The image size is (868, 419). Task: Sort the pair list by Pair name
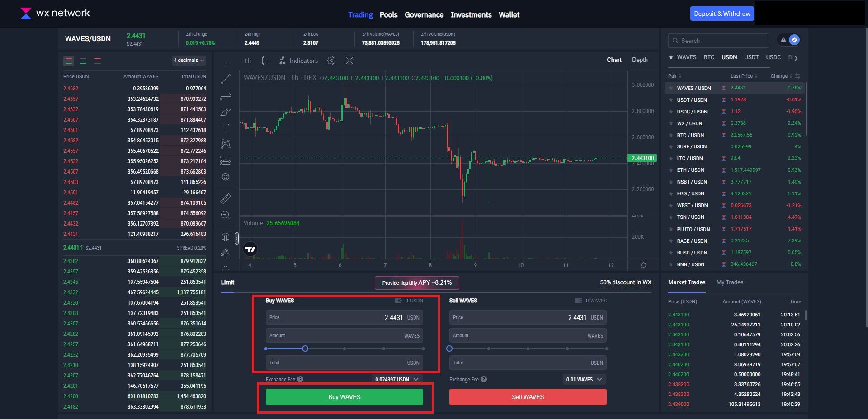[x=675, y=76]
